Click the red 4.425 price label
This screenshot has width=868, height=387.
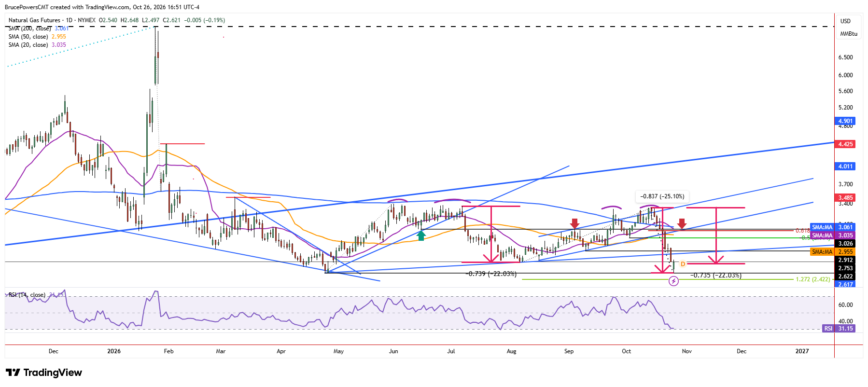tap(845, 144)
